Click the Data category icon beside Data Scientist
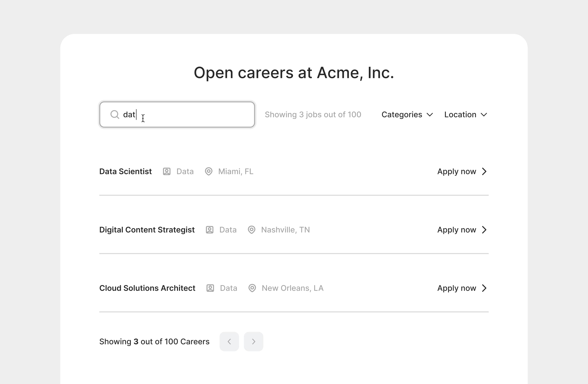This screenshot has height=384, width=588. 167,171
